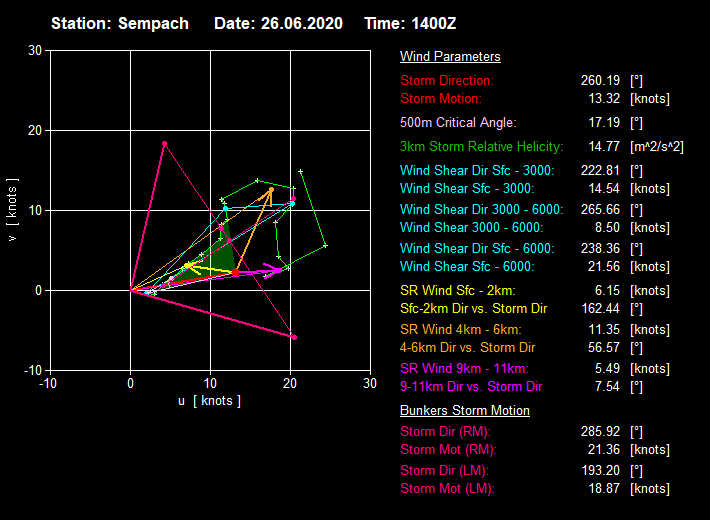Screen dimensions: 710x520
Task: Click the 3km Storm Relative Helicity label
Action: pyautogui.click(x=481, y=146)
